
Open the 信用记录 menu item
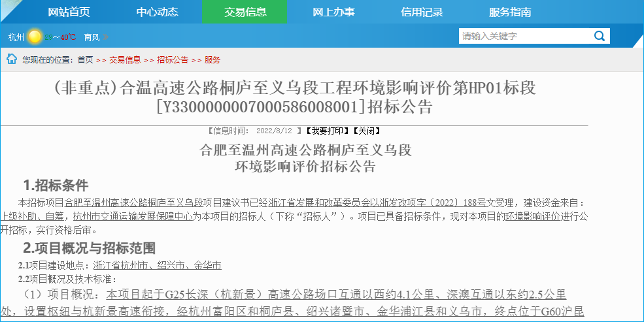[x=422, y=12]
